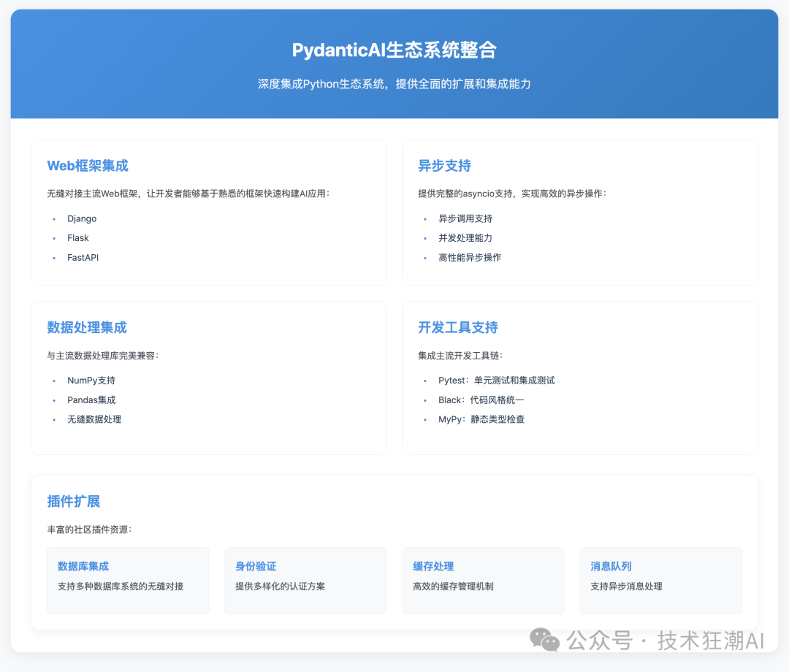Select the Web框架集成 heading
This screenshot has width=789, height=672.
point(88,166)
